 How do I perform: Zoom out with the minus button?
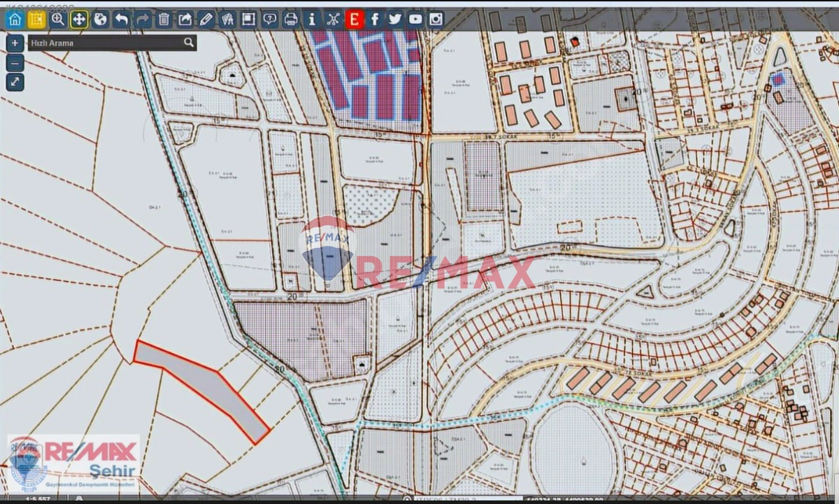coord(15,63)
